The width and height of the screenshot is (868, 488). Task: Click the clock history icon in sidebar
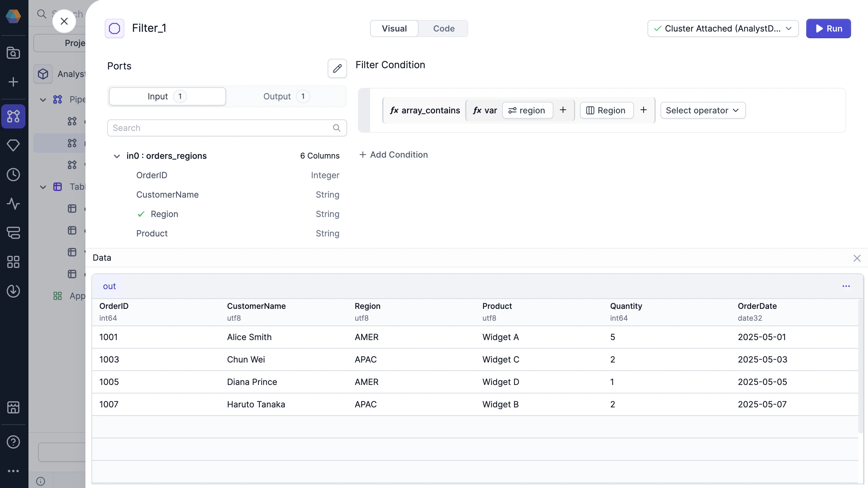[13, 174]
